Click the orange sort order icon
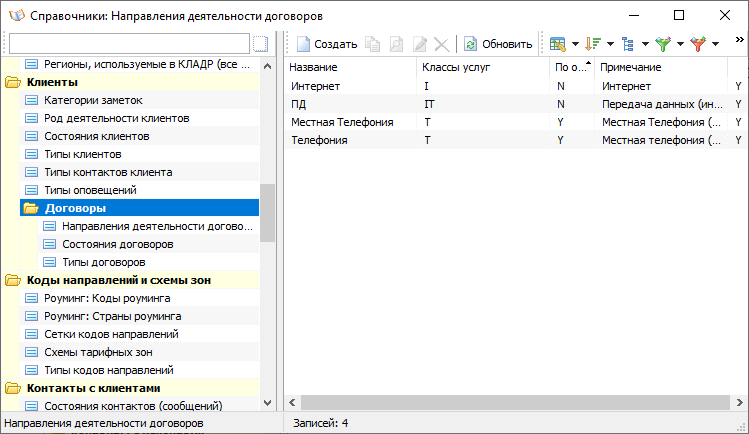 [x=593, y=44]
